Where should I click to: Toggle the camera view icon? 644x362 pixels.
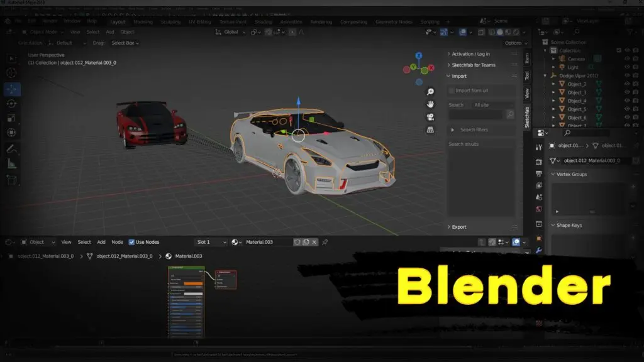430,117
